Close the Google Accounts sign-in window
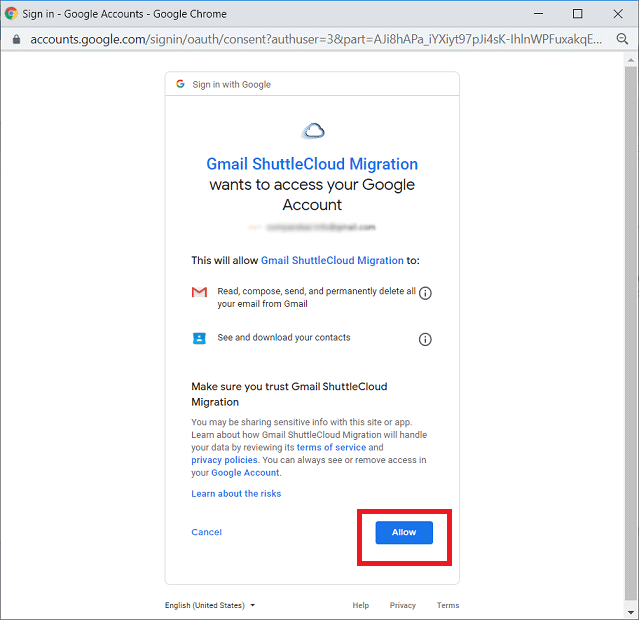Viewport: 639px width, 620px height. pyautogui.click(x=618, y=13)
